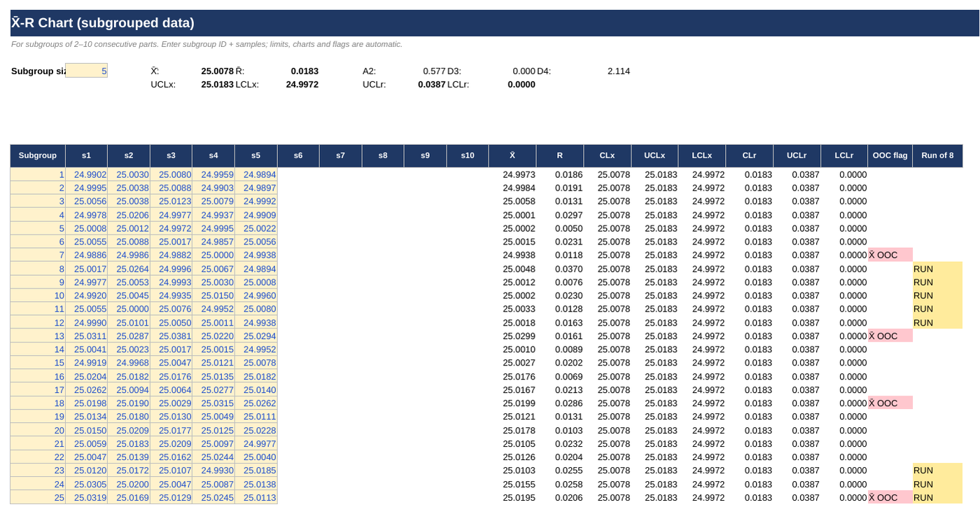Click the CLr column header
Screen dimensions: 980x514
(x=749, y=155)
